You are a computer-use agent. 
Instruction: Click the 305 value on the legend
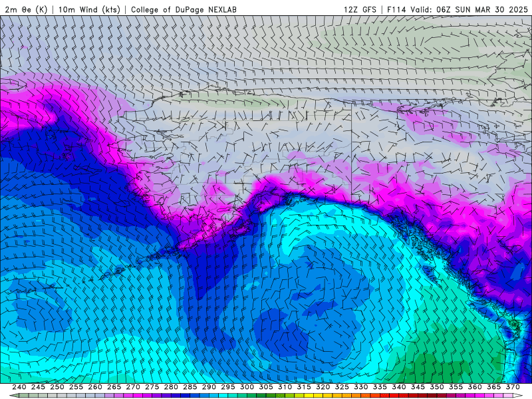(x=266, y=387)
